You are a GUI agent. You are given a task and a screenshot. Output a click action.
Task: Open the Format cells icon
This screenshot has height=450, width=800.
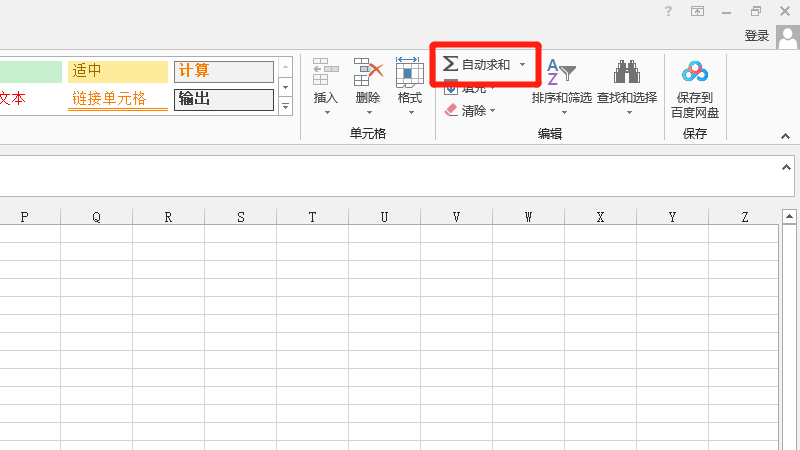click(x=409, y=73)
